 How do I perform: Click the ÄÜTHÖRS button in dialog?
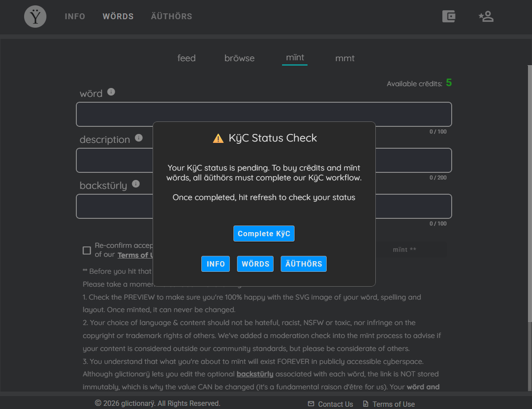[303, 264]
